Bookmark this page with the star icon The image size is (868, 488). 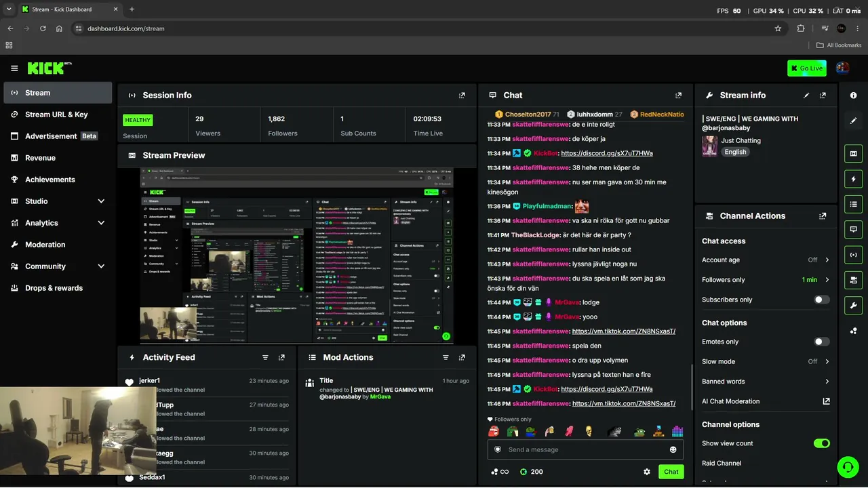click(778, 28)
